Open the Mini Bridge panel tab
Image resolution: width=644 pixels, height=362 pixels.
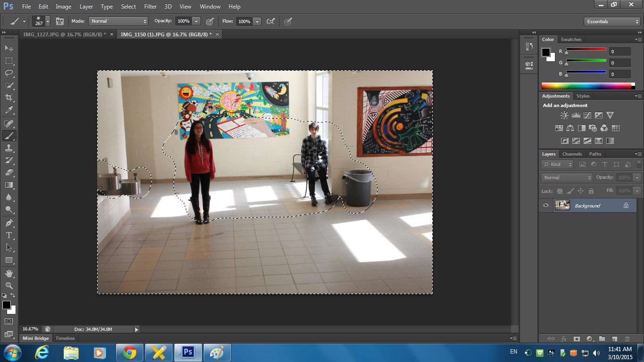pyautogui.click(x=35, y=338)
